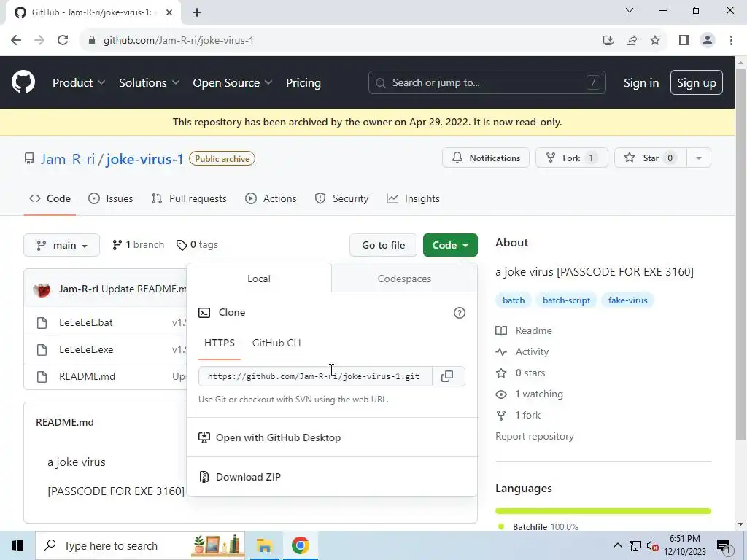Click the star icon on Star button
This screenshot has width=747, height=560.
tap(630, 157)
